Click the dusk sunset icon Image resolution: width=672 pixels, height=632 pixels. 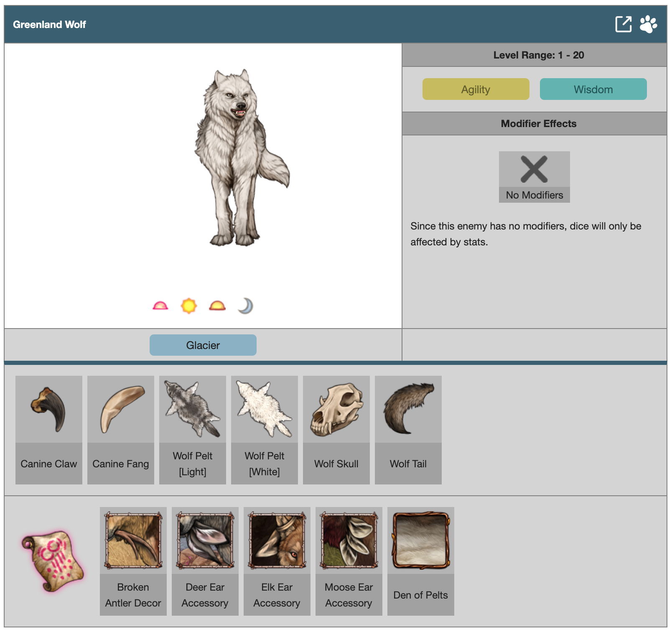217,306
